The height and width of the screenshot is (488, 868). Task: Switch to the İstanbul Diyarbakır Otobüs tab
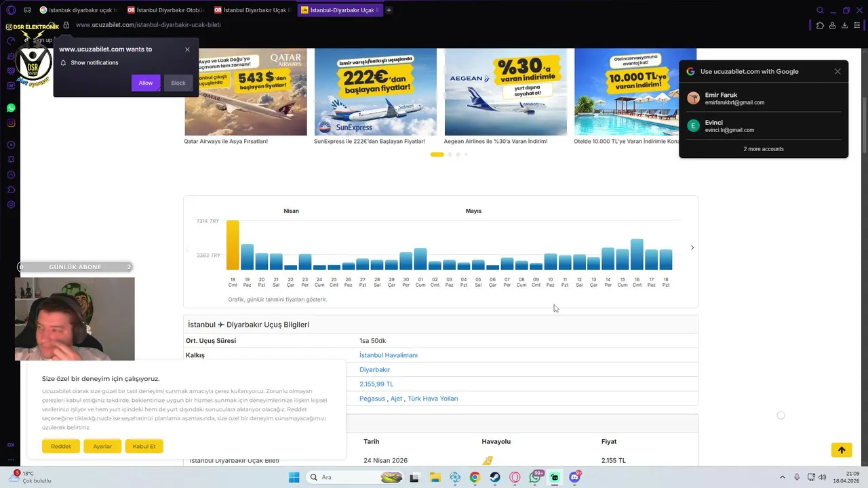pos(166,10)
